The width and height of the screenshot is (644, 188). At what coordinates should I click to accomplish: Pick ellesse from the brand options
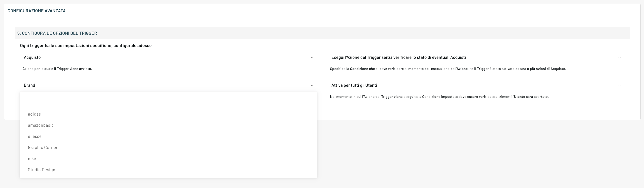(169, 136)
